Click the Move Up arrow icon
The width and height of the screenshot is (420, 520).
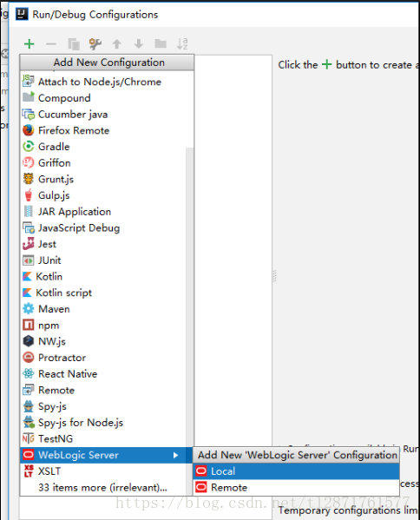click(116, 43)
